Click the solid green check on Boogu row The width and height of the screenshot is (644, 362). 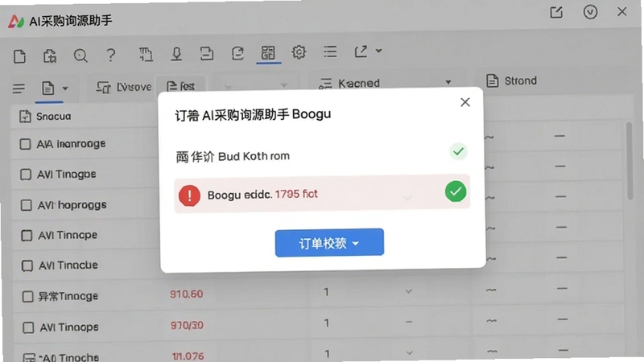tap(456, 191)
